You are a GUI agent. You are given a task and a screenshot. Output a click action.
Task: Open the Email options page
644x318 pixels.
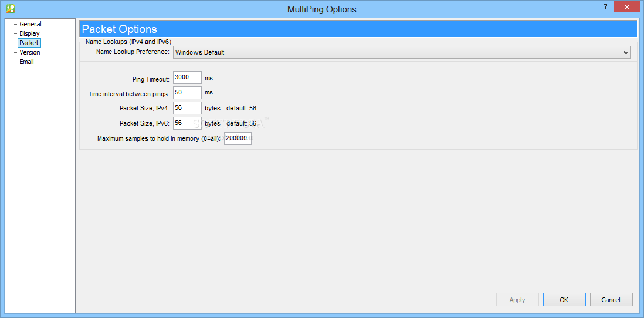point(27,62)
